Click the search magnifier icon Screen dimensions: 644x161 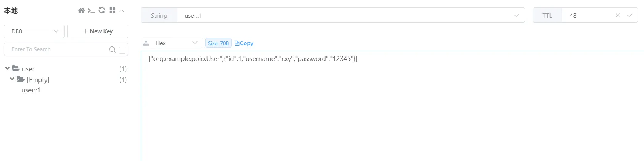pyautogui.click(x=112, y=49)
